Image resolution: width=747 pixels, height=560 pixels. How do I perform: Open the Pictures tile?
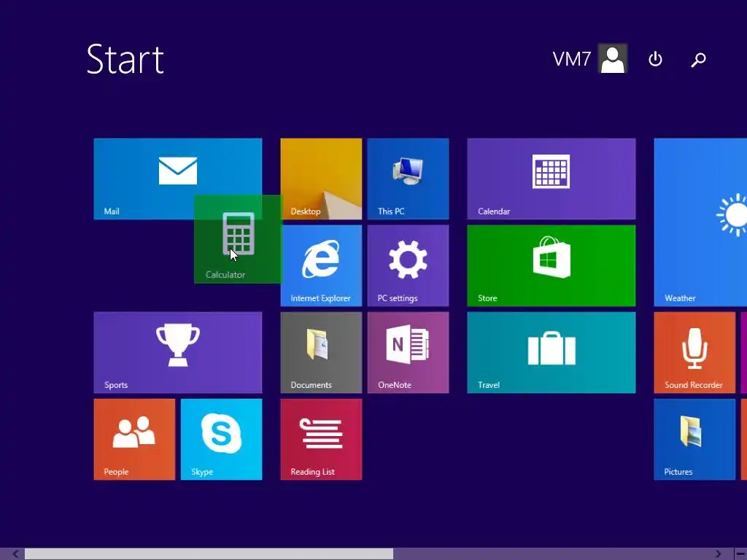(x=694, y=439)
